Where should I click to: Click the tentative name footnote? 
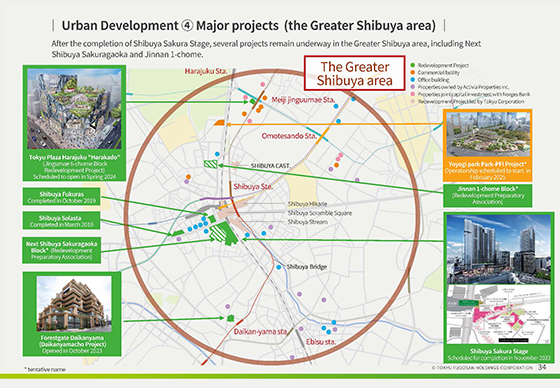(x=45, y=369)
